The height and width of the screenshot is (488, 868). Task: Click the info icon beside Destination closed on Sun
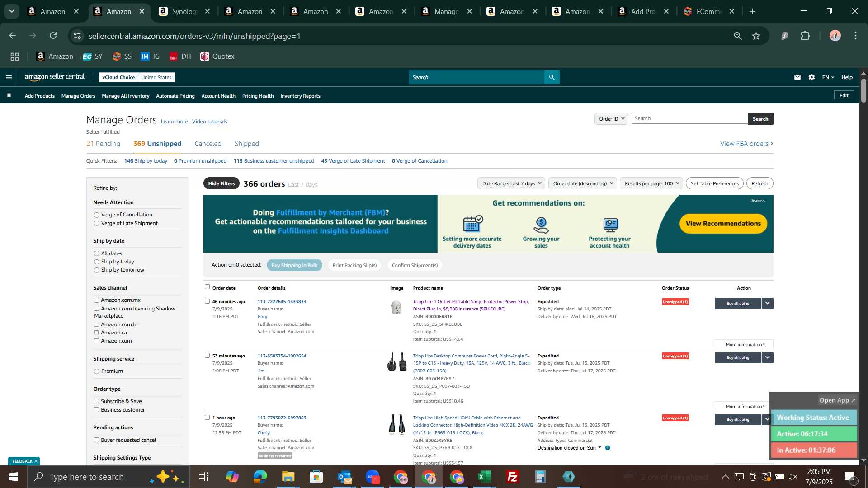click(608, 448)
